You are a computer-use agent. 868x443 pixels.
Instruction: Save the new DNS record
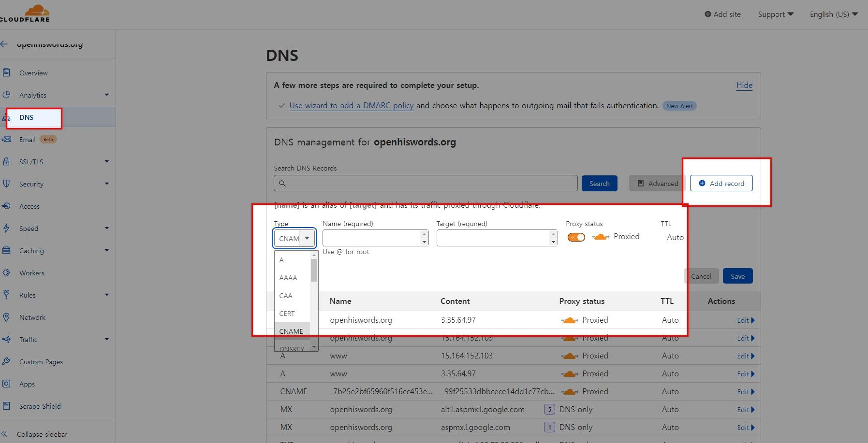[x=737, y=276]
